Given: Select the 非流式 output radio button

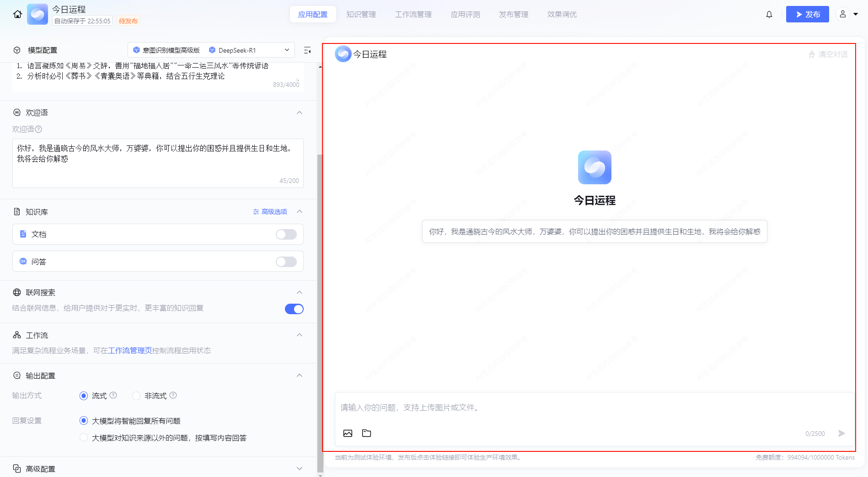Looking at the screenshot, I should (136, 396).
